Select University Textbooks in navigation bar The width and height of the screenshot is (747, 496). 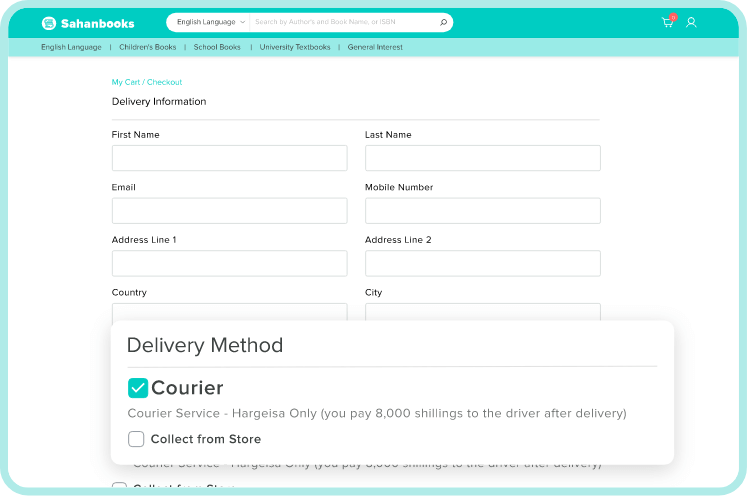click(x=295, y=47)
